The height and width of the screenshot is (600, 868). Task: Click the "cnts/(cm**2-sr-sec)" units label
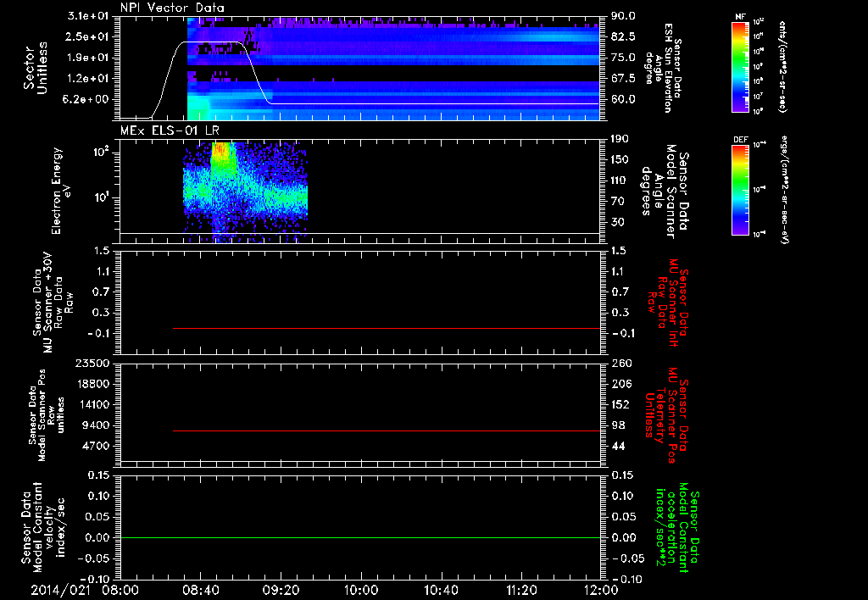coord(782,67)
